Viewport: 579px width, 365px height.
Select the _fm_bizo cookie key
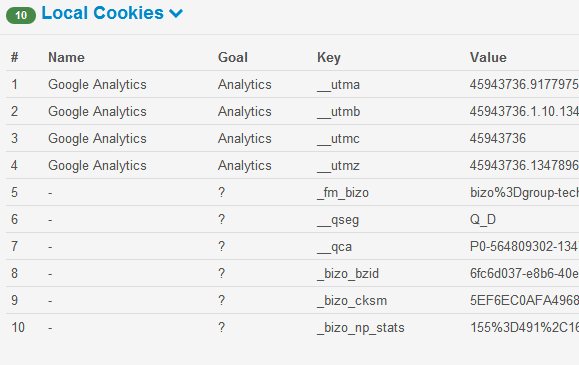(343, 192)
